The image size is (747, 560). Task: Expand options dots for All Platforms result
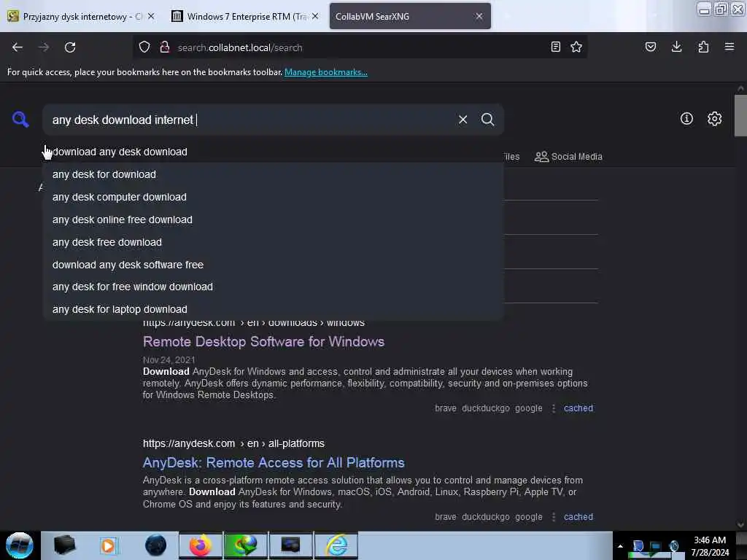pyautogui.click(x=553, y=517)
